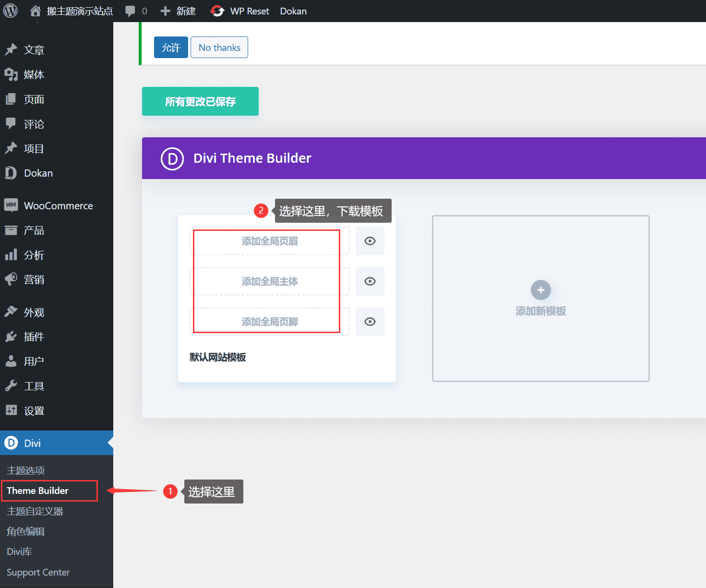This screenshot has height=588, width=706.
Task: Click the megaphone icon next to 营销
Action: coord(11,279)
